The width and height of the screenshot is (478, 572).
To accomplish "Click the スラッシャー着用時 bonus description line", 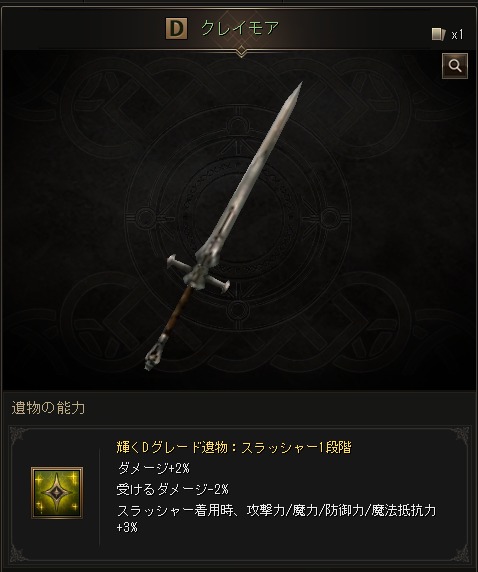I will (x=276, y=510).
